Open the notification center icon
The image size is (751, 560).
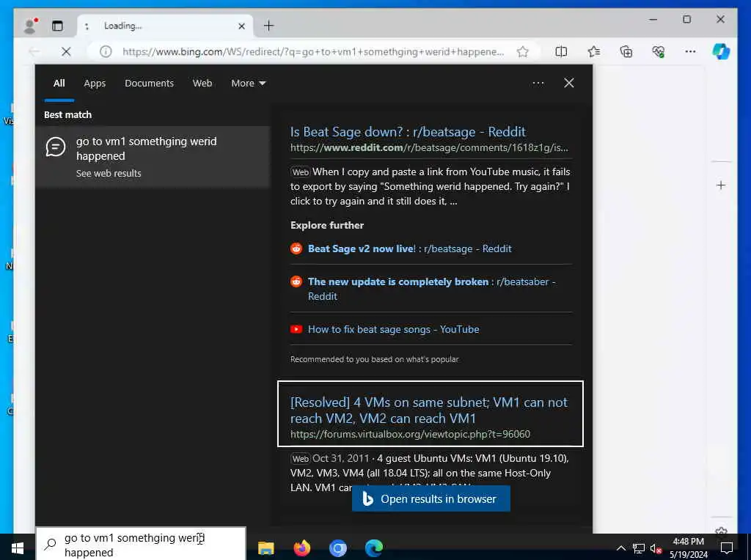coord(727,548)
